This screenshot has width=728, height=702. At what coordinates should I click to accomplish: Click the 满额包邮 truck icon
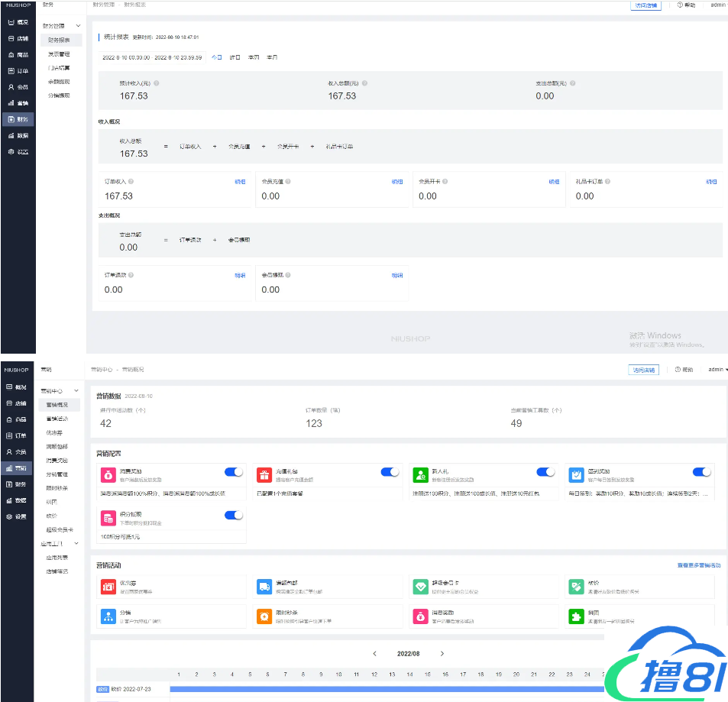tap(264, 587)
